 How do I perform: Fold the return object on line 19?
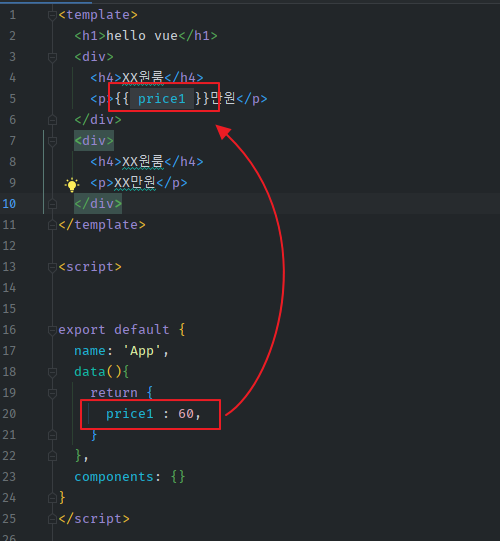tap(52, 393)
